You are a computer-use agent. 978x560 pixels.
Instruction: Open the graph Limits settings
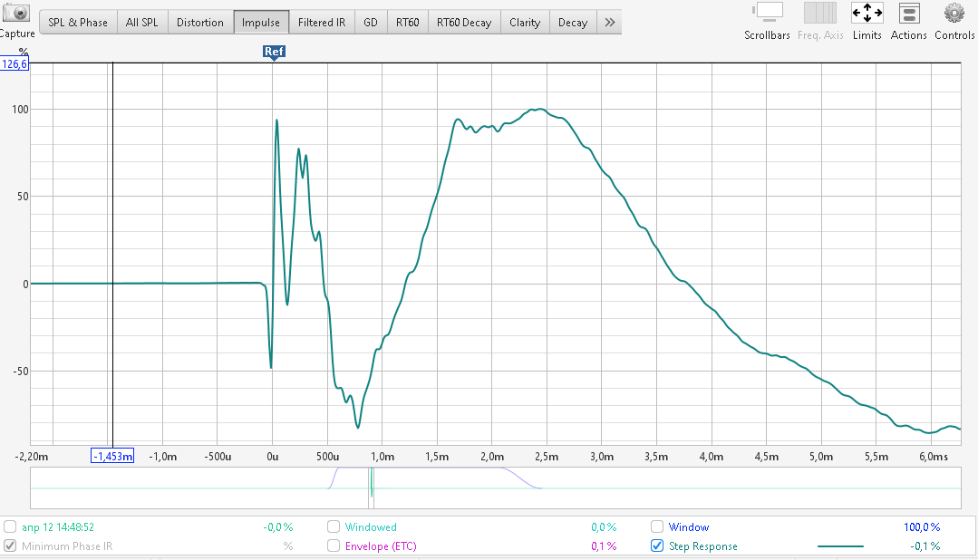click(867, 13)
